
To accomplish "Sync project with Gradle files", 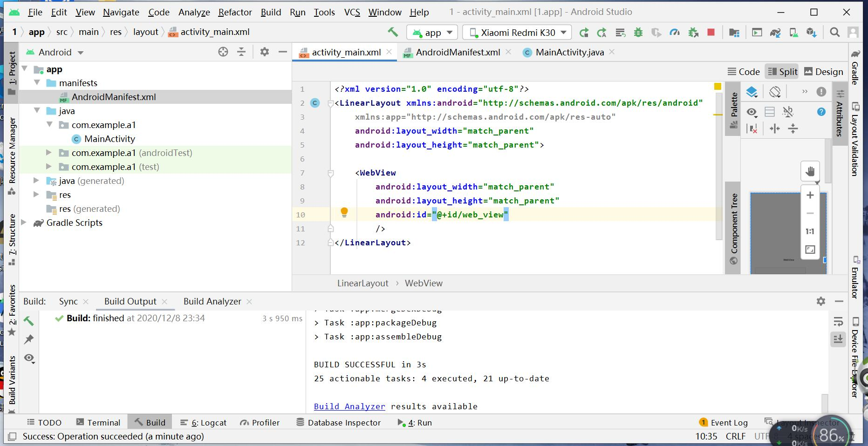I will 775,33.
